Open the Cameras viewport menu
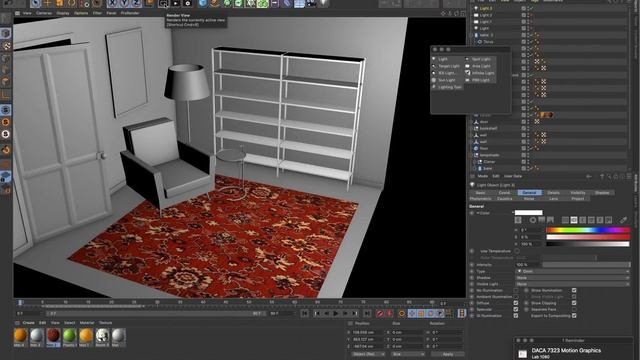The width and height of the screenshot is (640, 360). (44, 13)
